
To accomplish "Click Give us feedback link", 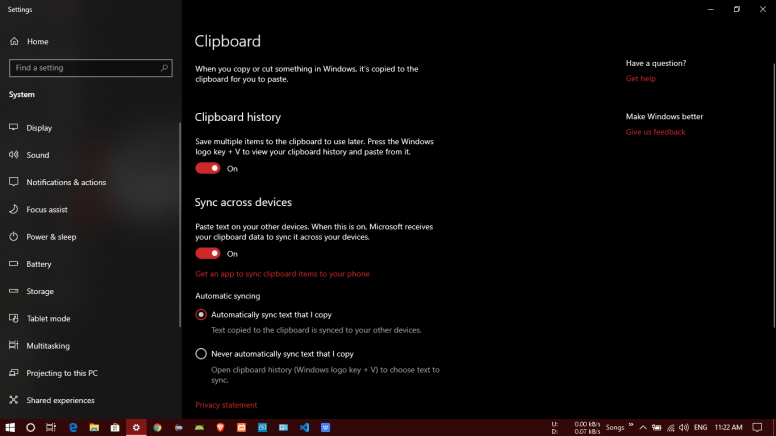I will [x=655, y=132].
